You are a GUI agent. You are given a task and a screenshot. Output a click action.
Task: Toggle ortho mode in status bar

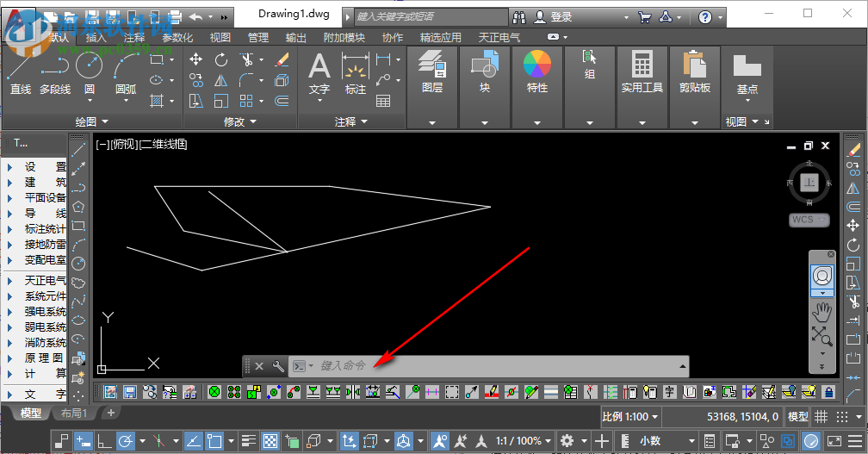[105, 441]
